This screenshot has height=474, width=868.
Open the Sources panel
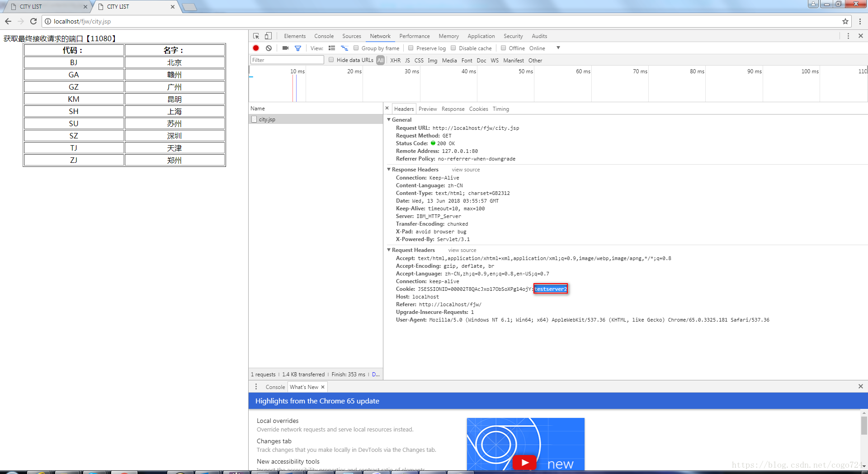tap(352, 36)
